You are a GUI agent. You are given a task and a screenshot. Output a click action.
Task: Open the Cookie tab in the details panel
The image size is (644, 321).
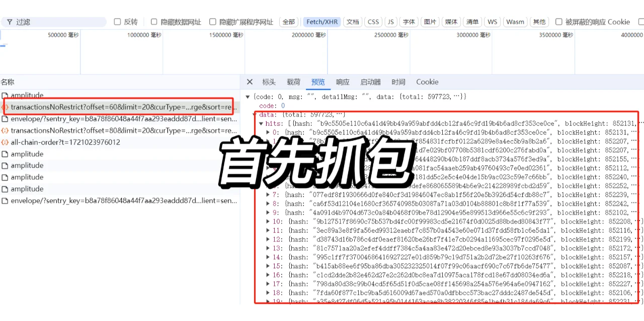427,81
